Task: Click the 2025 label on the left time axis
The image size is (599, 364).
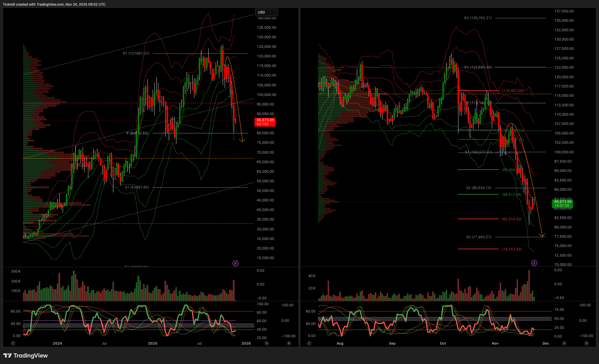Action: tap(153, 343)
